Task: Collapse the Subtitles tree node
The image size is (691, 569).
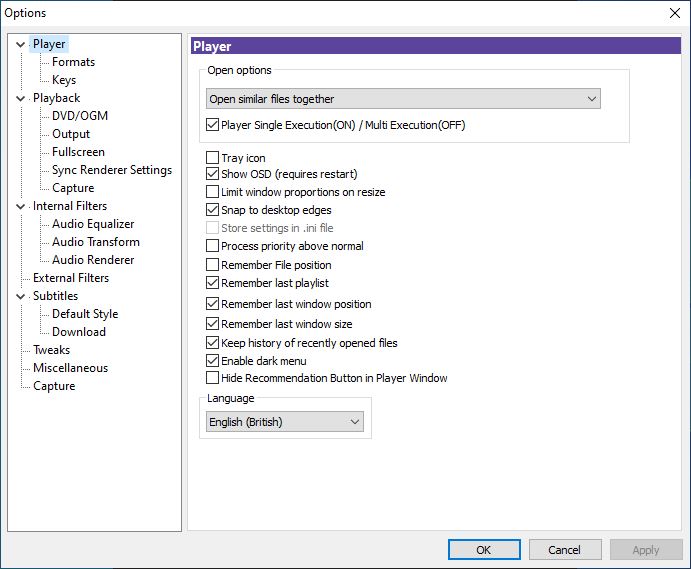Action: coord(20,296)
